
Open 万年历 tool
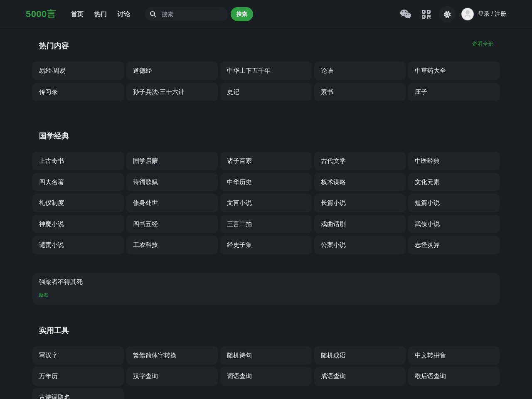tap(78, 376)
